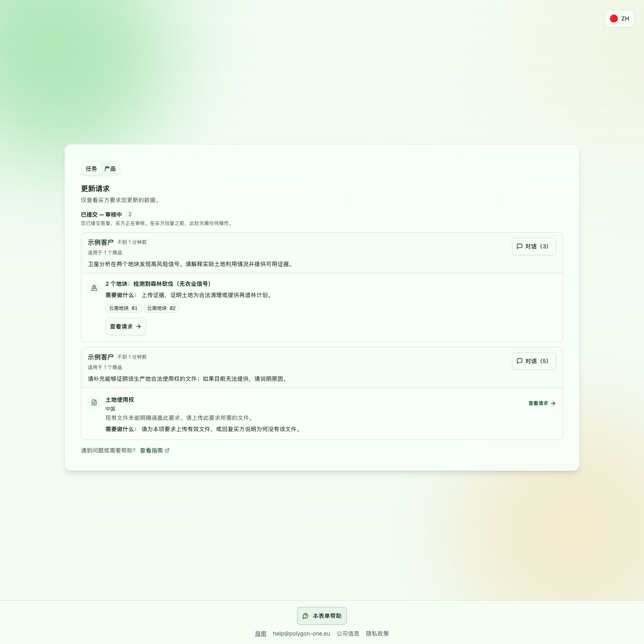Screen dimensions: 644x644
Task: Click the text 仅查看买方要求您更新的数据。
Action: click(121, 200)
